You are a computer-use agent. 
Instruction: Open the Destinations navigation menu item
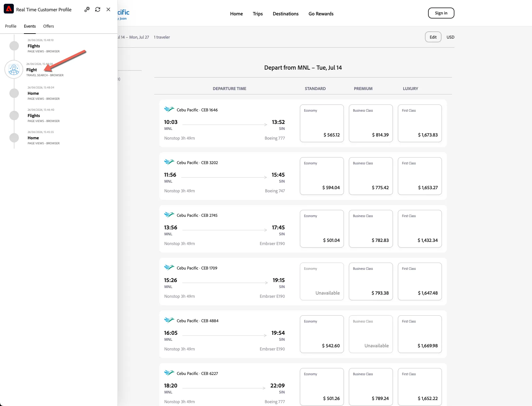pyautogui.click(x=286, y=14)
